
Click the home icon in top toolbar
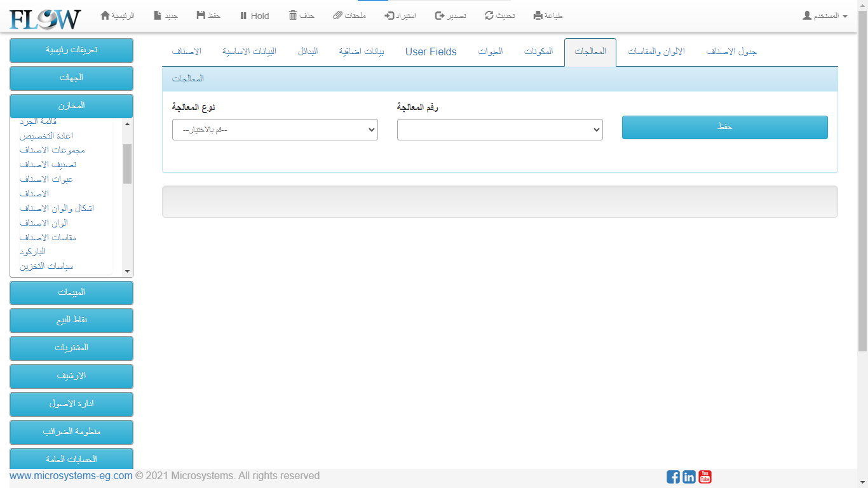(105, 15)
